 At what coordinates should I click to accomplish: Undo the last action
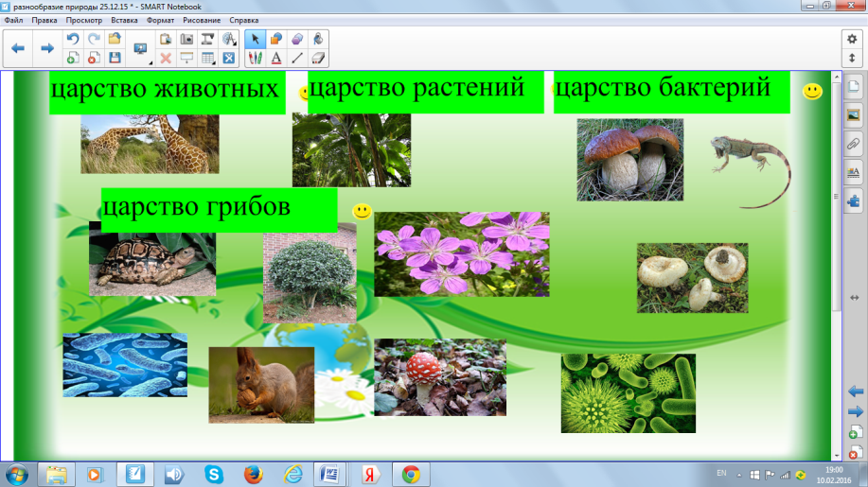tap(73, 39)
